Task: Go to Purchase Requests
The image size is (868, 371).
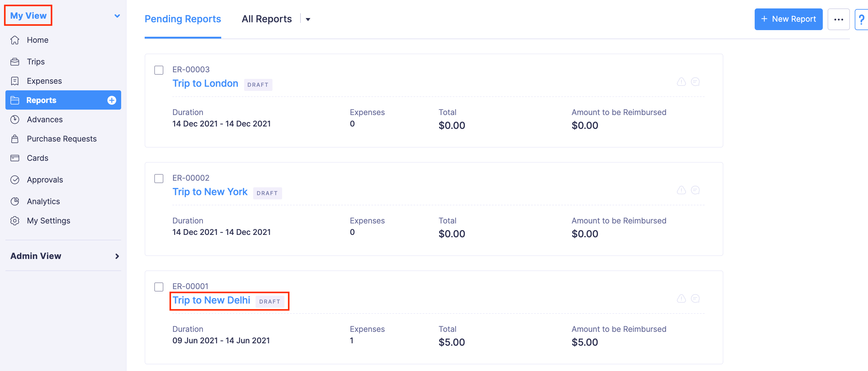Action: click(x=62, y=138)
